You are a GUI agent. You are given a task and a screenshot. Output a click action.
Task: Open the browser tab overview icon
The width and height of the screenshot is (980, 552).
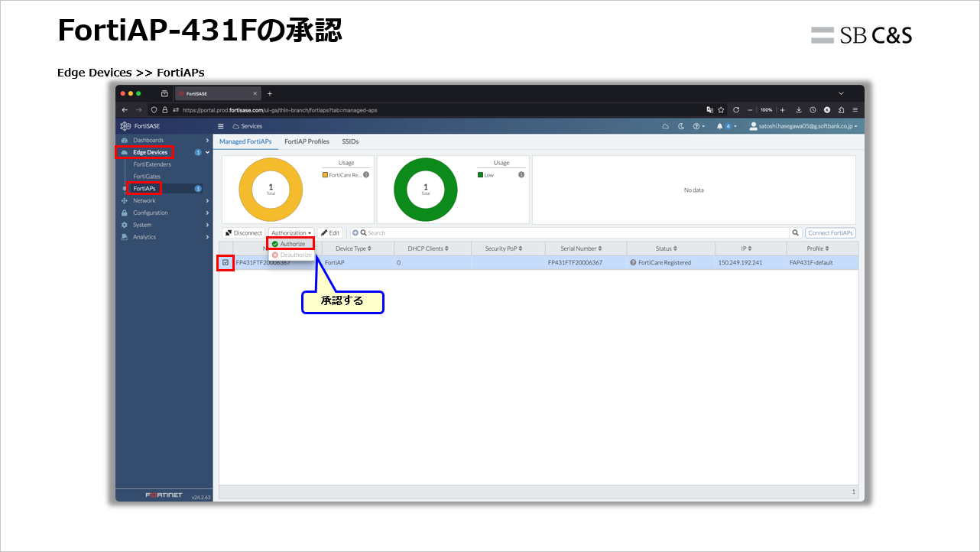(x=164, y=93)
